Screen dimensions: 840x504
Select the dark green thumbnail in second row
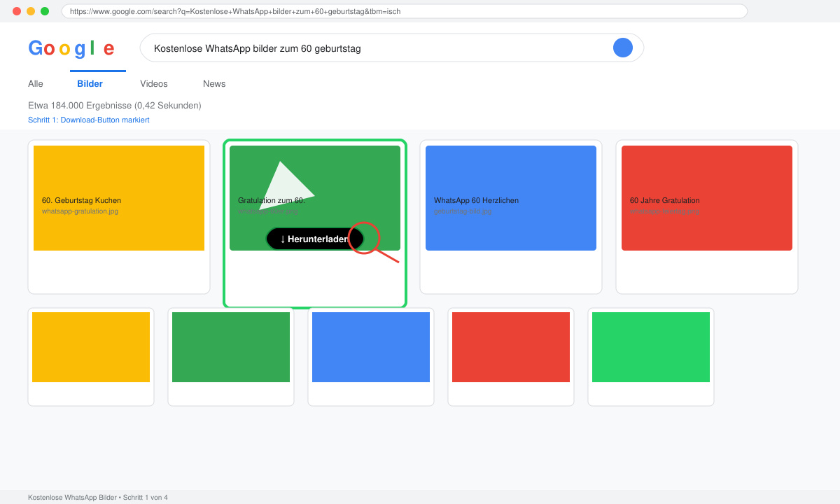click(x=231, y=347)
